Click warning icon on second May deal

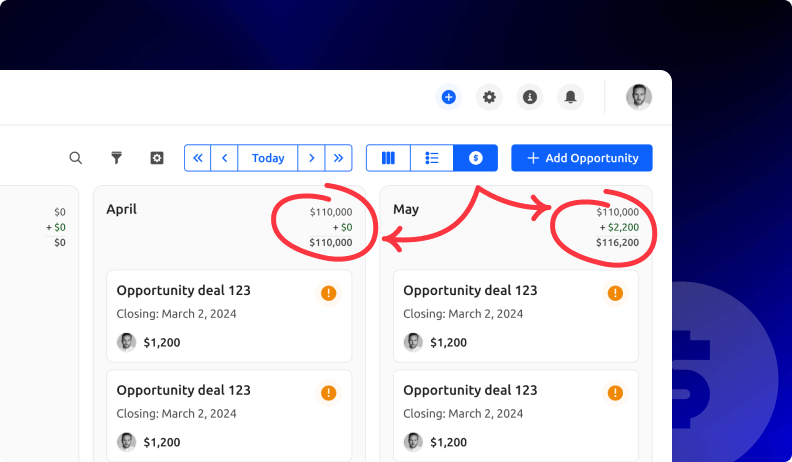615,393
